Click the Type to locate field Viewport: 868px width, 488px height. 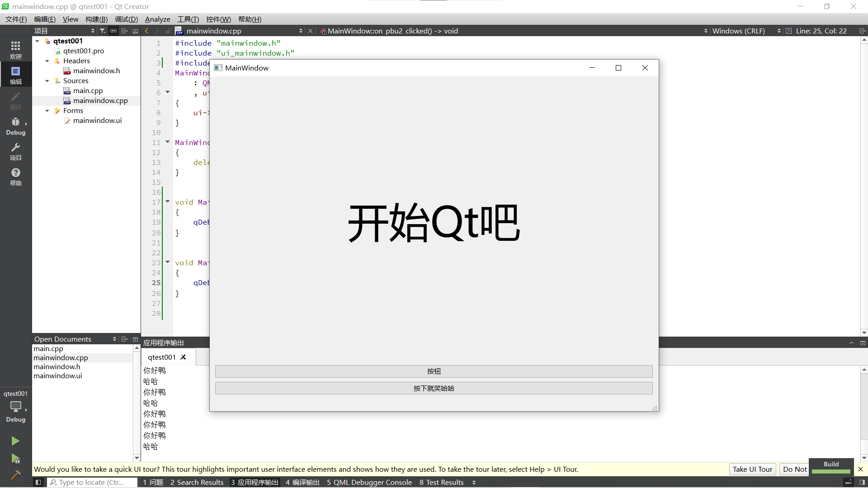coord(93,482)
